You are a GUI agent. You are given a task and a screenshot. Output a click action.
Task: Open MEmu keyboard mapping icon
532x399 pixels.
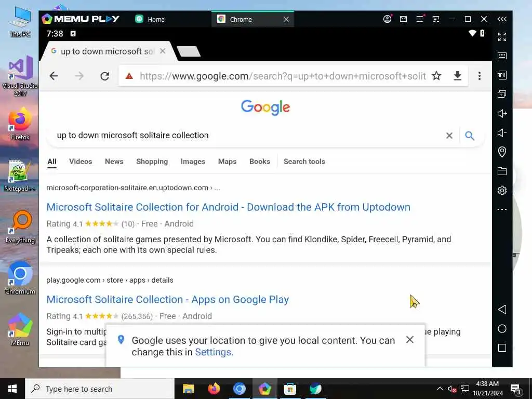pos(502,56)
